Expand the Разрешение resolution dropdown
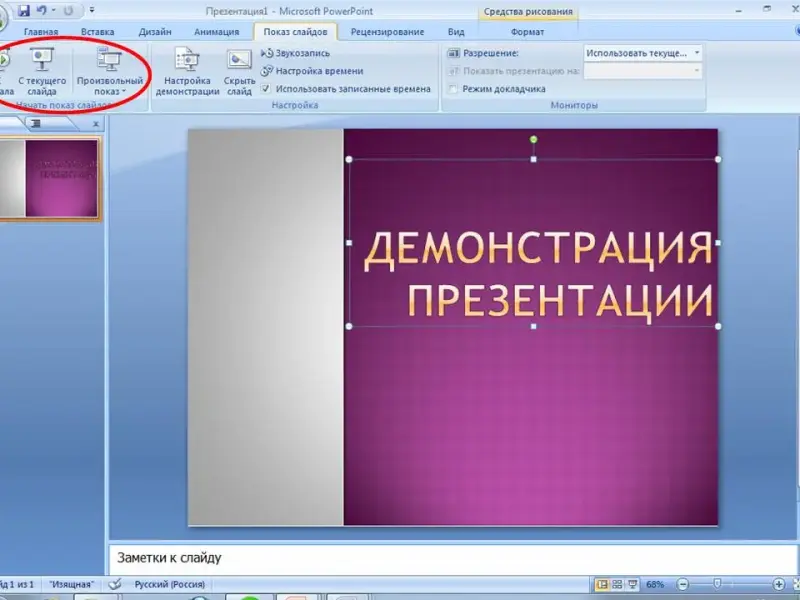 pyautogui.click(x=696, y=53)
